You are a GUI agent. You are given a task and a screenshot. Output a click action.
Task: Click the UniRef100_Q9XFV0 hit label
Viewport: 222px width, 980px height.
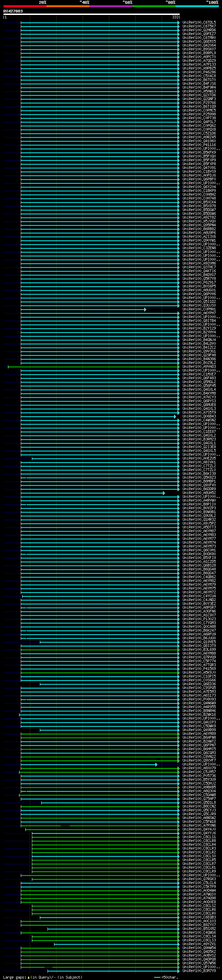(x=199, y=485)
